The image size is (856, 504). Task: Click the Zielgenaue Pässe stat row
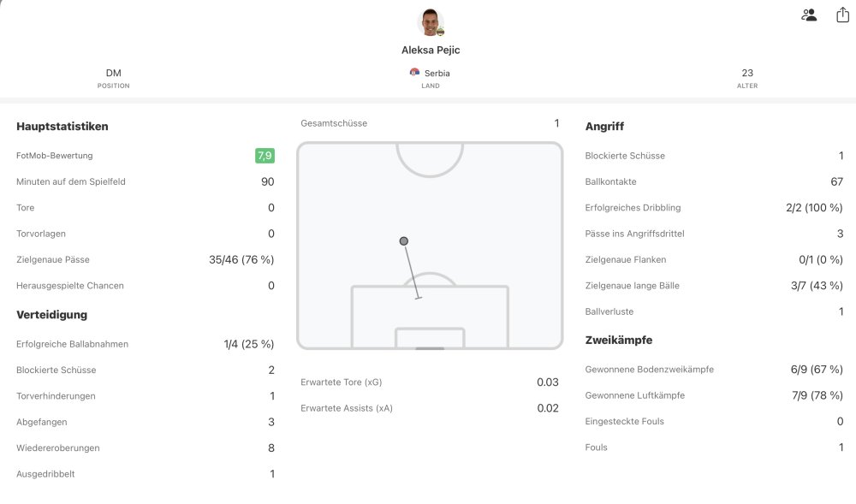click(145, 259)
